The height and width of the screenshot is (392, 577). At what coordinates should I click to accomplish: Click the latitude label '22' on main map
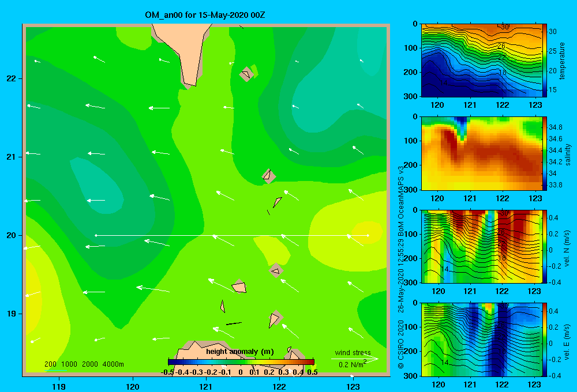(11, 78)
